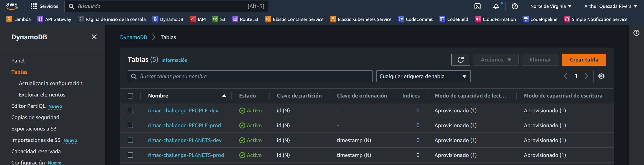Click the DynamoDB shortcut icon
644x165 pixels.
coord(155,19)
